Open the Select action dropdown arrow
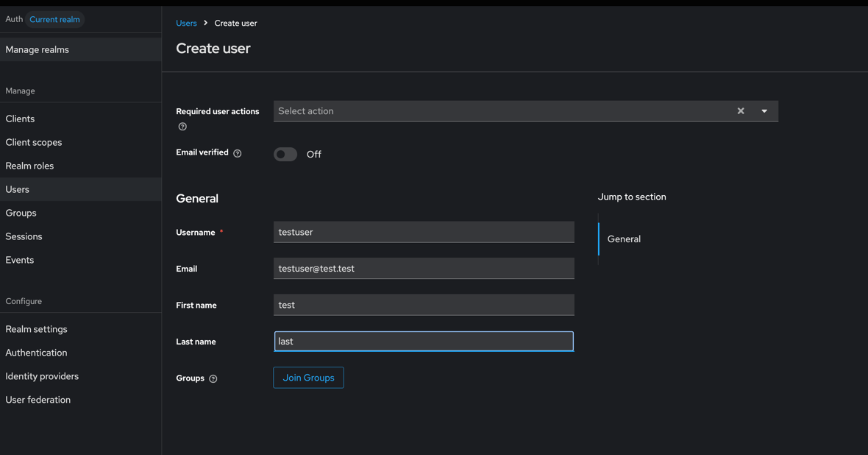Viewport: 868px width, 455px height. [764, 111]
